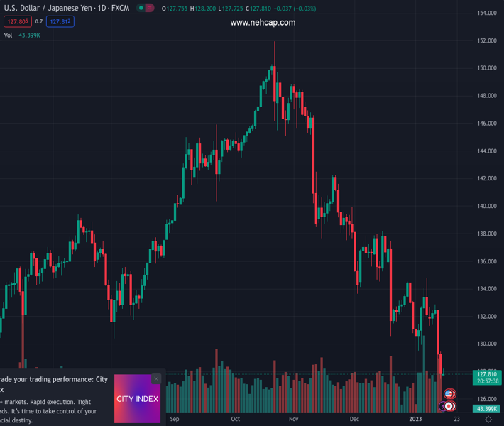Open the City Index logo thumbnail

(138, 399)
